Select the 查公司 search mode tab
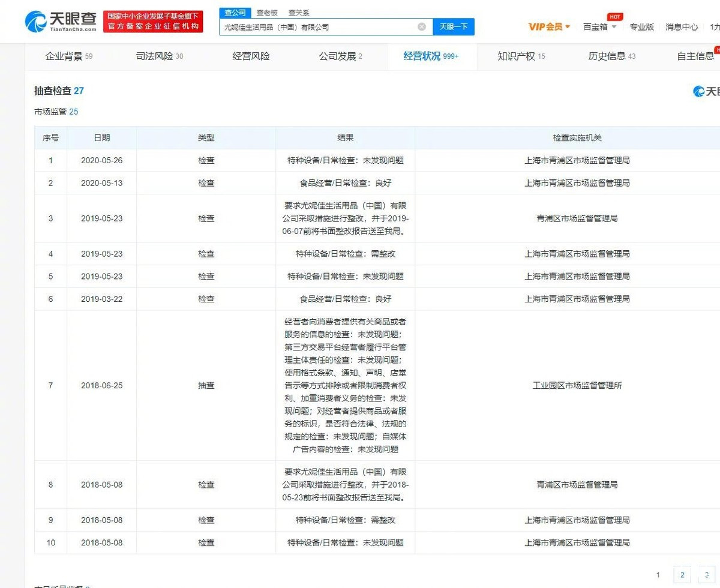 coord(235,12)
